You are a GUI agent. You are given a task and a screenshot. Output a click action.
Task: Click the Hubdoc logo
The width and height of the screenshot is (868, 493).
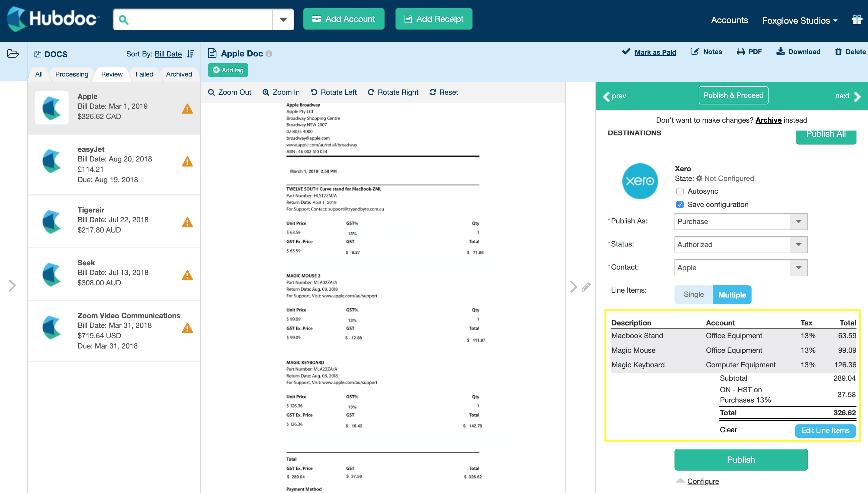click(x=53, y=19)
